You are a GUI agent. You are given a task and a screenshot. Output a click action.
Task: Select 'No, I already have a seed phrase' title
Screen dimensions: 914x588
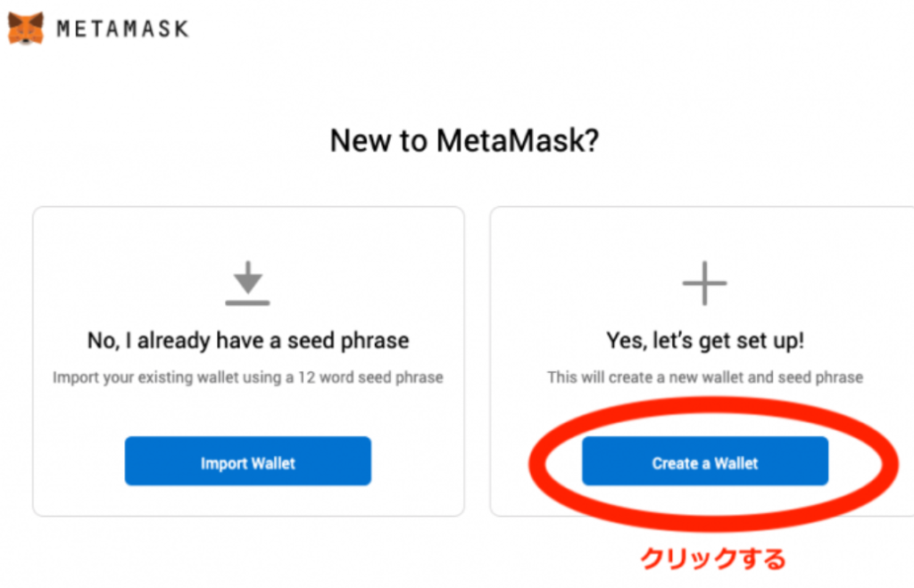click(248, 340)
